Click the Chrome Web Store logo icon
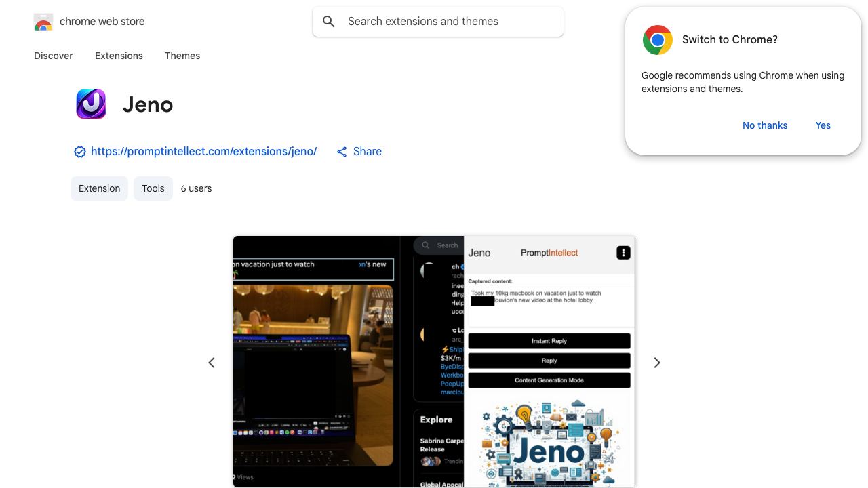 pyautogui.click(x=43, y=22)
